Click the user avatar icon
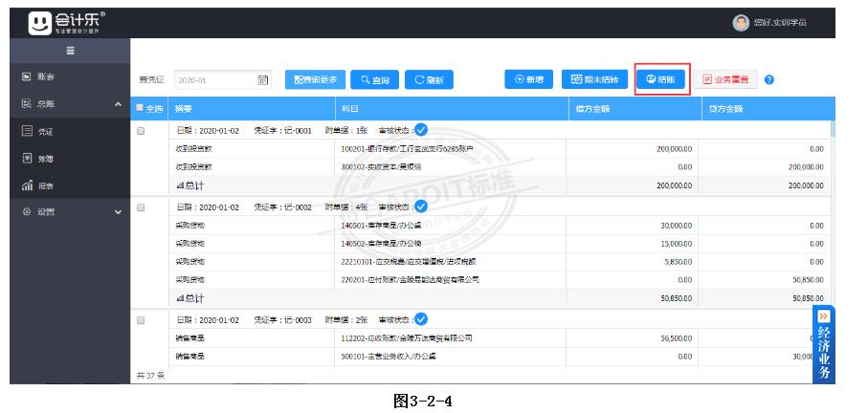The image size is (868, 413). [740, 23]
